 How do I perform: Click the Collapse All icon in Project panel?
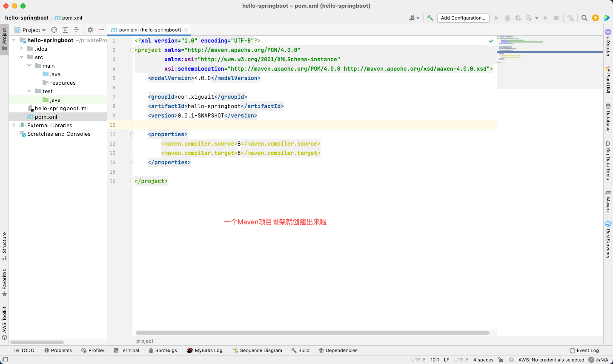[76, 30]
